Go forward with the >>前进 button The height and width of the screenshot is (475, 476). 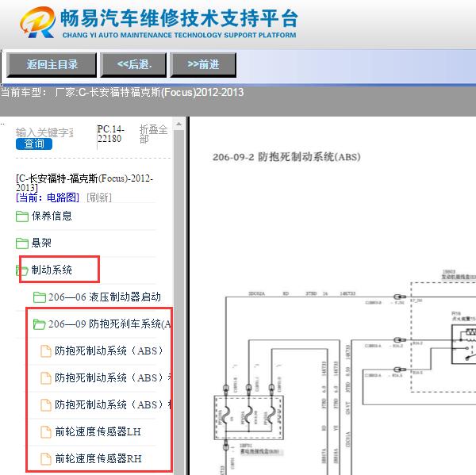click(203, 65)
